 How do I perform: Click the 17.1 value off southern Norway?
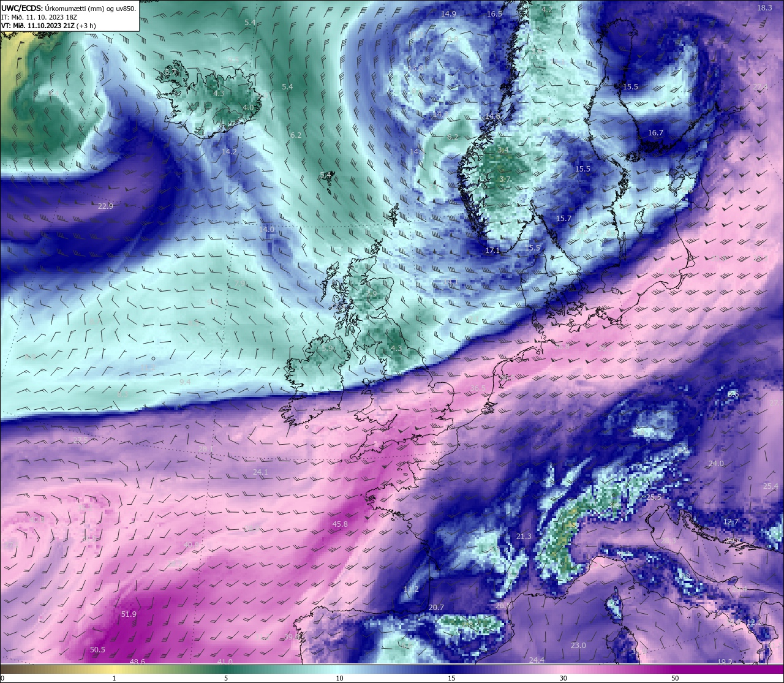click(x=492, y=251)
